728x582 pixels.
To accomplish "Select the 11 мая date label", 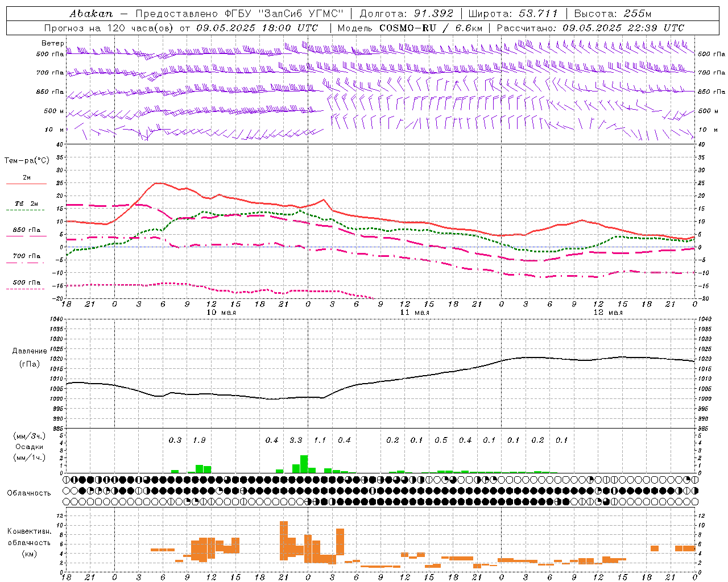I will click(415, 313).
